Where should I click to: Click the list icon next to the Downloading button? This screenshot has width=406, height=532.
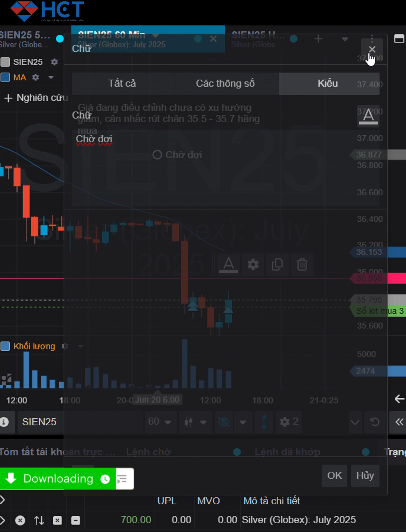[122, 479]
